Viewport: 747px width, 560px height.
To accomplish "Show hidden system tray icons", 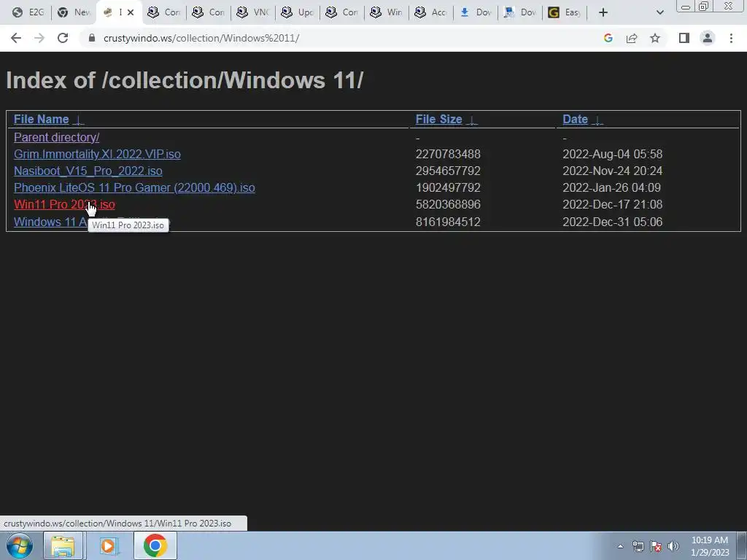I will click(x=620, y=546).
